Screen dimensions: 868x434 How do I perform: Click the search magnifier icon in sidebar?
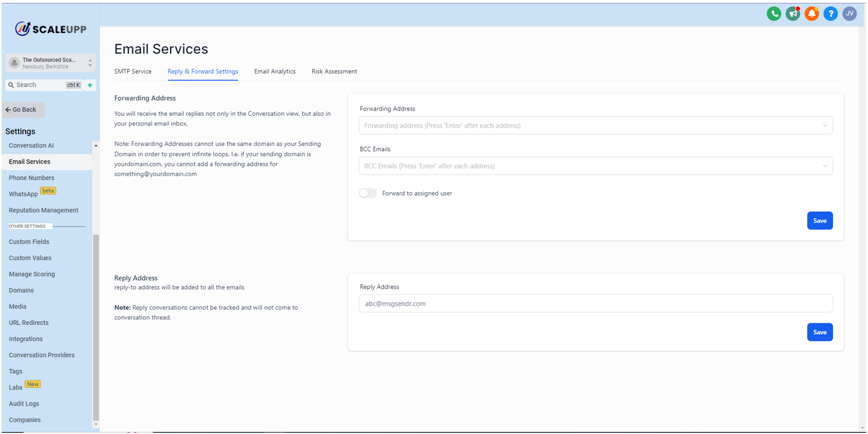click(11, 85)
